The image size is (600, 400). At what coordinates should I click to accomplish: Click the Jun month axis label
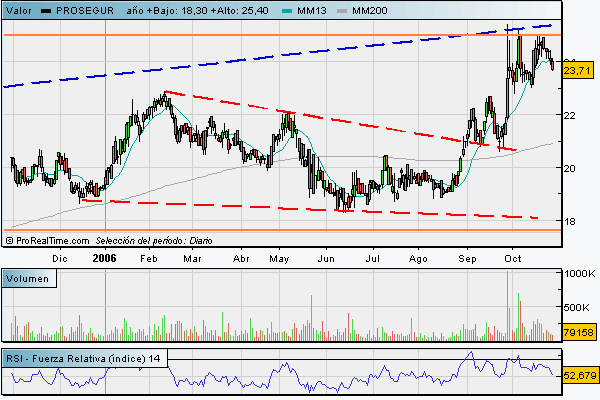point(326,259)
